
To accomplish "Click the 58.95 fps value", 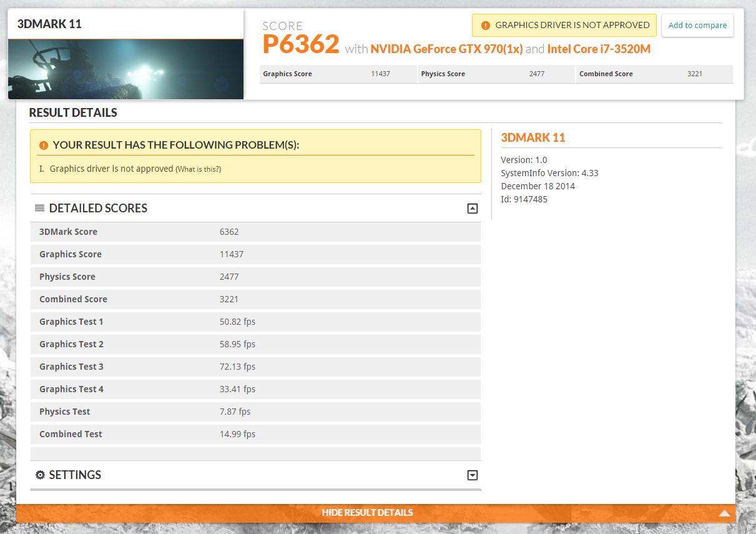I will tap(237, 344).
